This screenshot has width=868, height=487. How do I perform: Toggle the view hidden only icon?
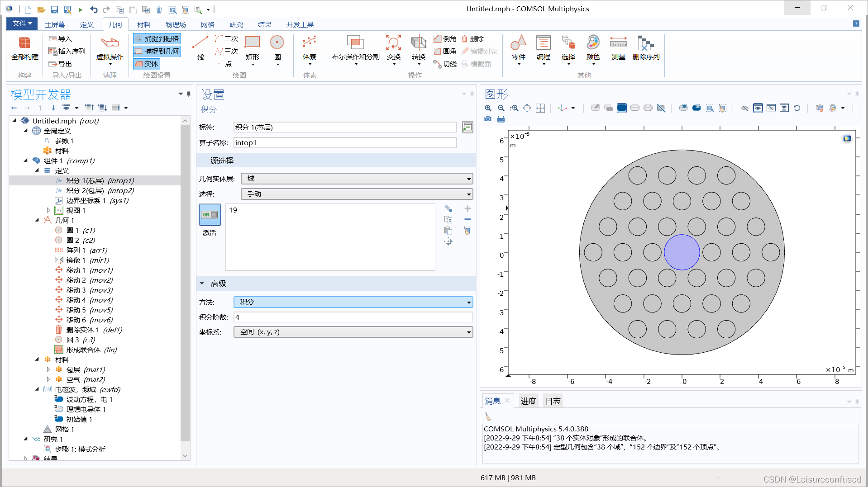click(x=771, y=108)
